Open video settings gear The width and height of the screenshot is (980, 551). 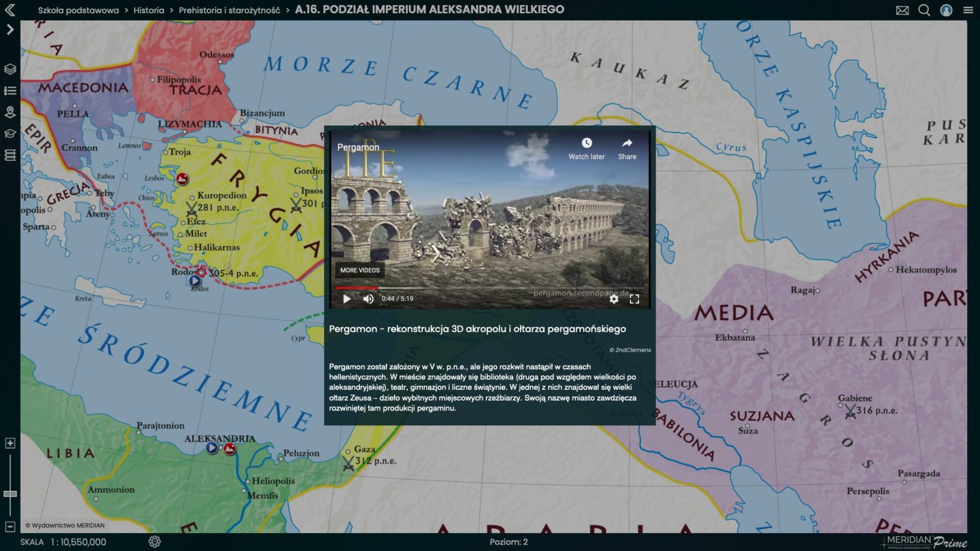click(614, 298)
